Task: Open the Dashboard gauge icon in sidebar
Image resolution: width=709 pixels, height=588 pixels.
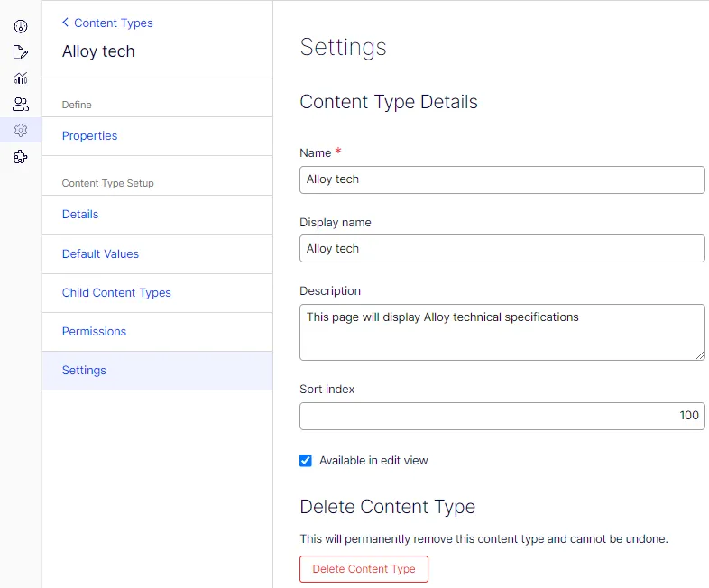Action: click(x=21, y=27)
